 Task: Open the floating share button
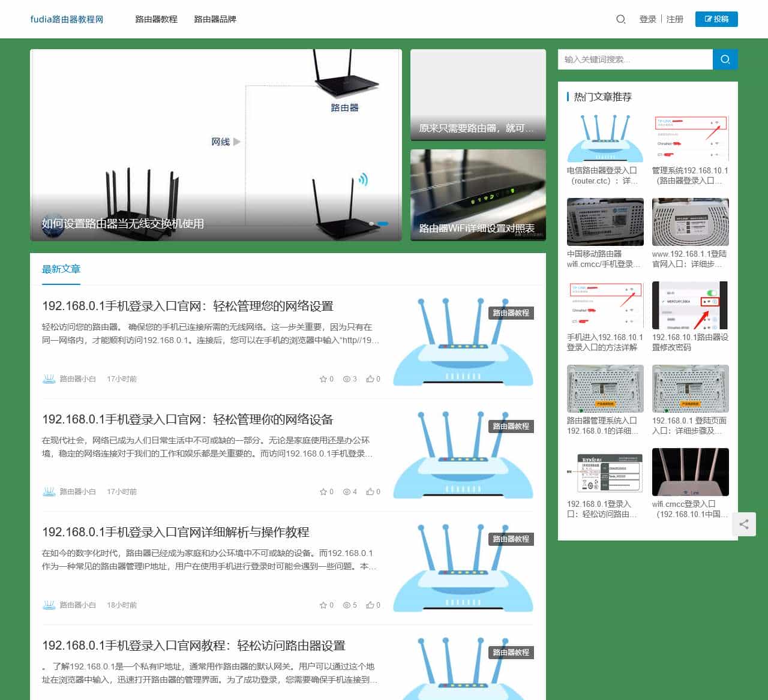tap(744, 524)
